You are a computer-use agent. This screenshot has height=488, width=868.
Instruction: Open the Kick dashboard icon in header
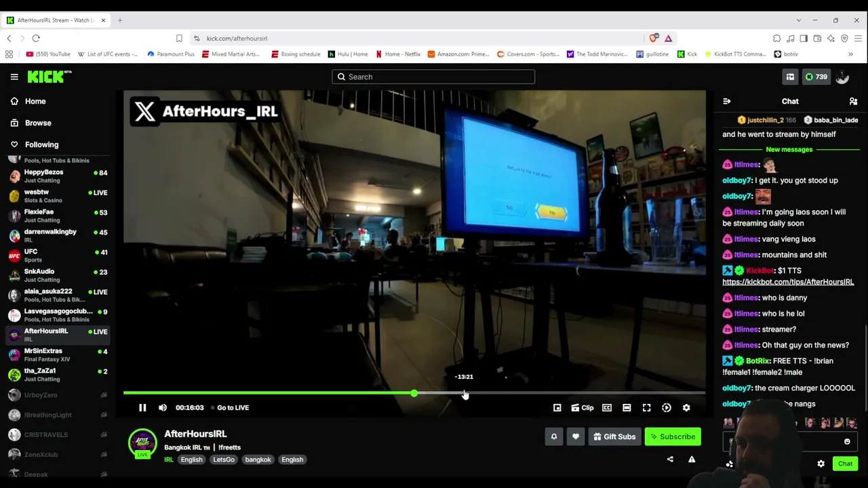tap(790, 77)
